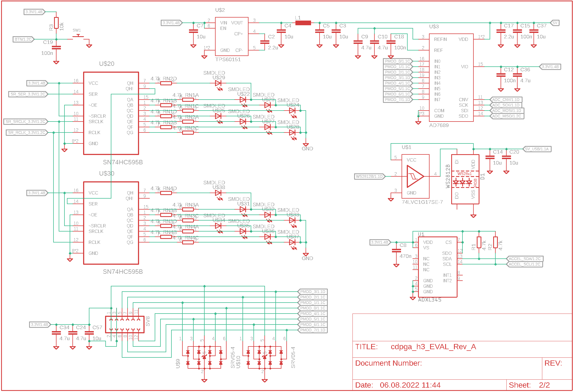Image resolution: width=573 pixels, height=392 pixels.
Task: Select the C8 470n capacitor
Action: (396, 250)
